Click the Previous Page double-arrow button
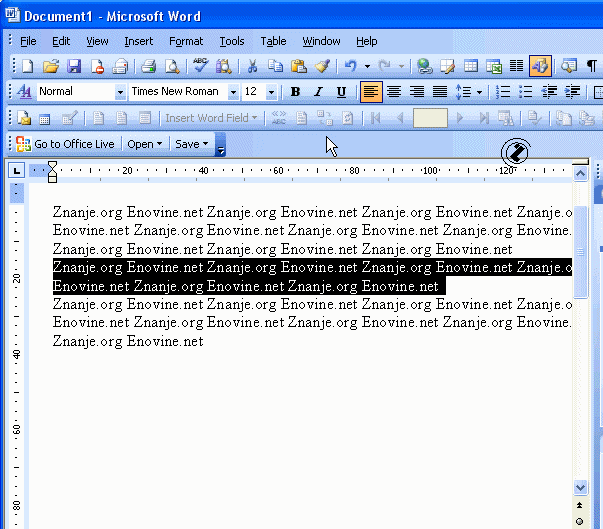603x529 pixels. tap(580, 505)
